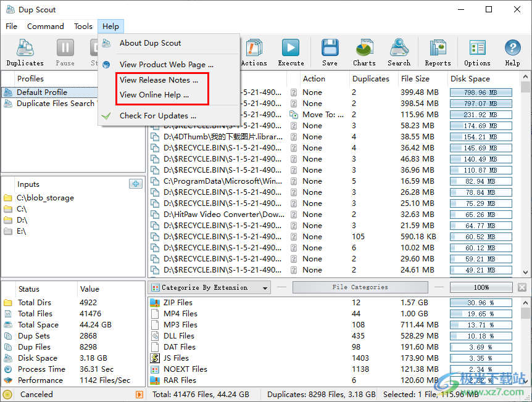The width and height of the screenshot is (532, 402).
Task: Click the Save toolbar icon
Action: 330,52
